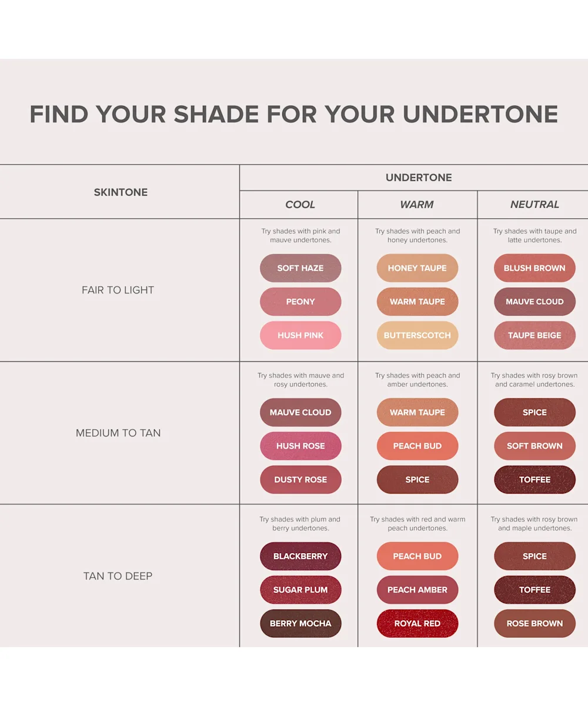Choose the Hush Pink swatch
588x706 pixels.
coord(300,335)
